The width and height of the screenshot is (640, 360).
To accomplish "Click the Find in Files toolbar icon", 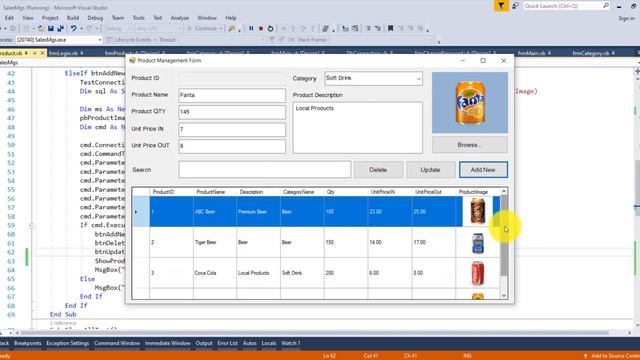I will point(232,29).
